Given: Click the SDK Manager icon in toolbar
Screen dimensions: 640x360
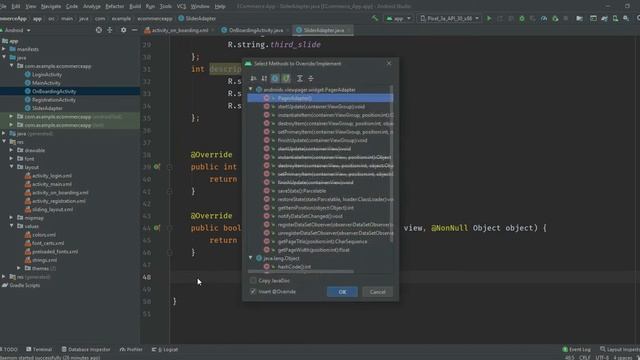Looking at the screenshot, I should tap(626, 18).
